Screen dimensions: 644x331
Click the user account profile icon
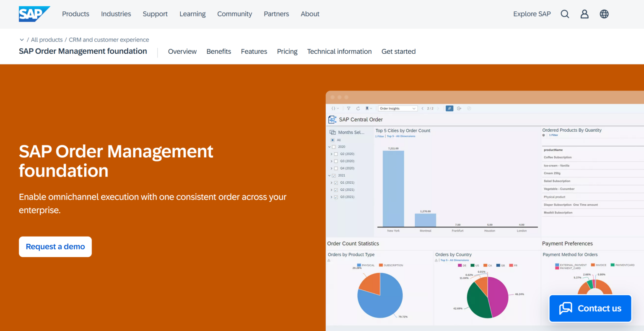584,14
